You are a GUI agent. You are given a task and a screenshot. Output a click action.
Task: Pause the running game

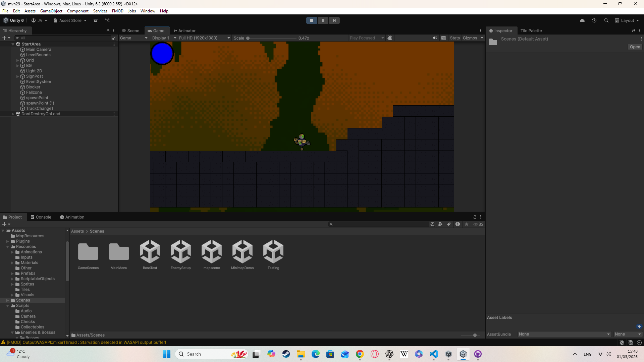pyautogui.click(x=323, y=20)
